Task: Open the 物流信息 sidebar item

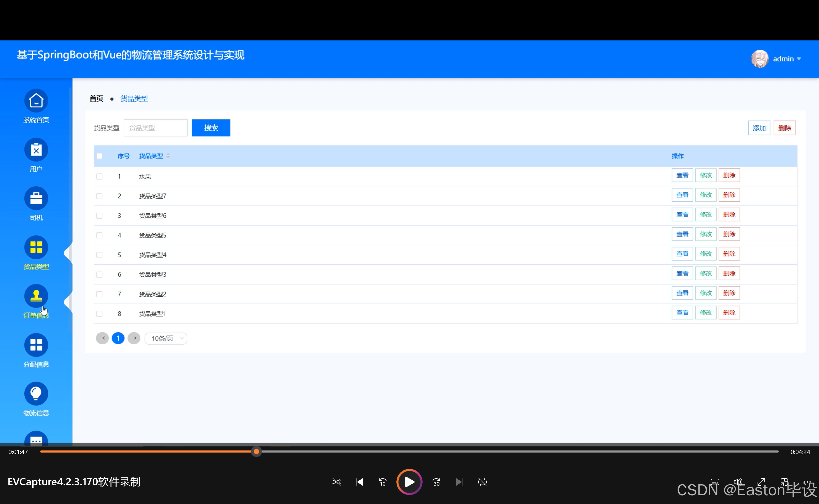Action: tap(36, 399)
